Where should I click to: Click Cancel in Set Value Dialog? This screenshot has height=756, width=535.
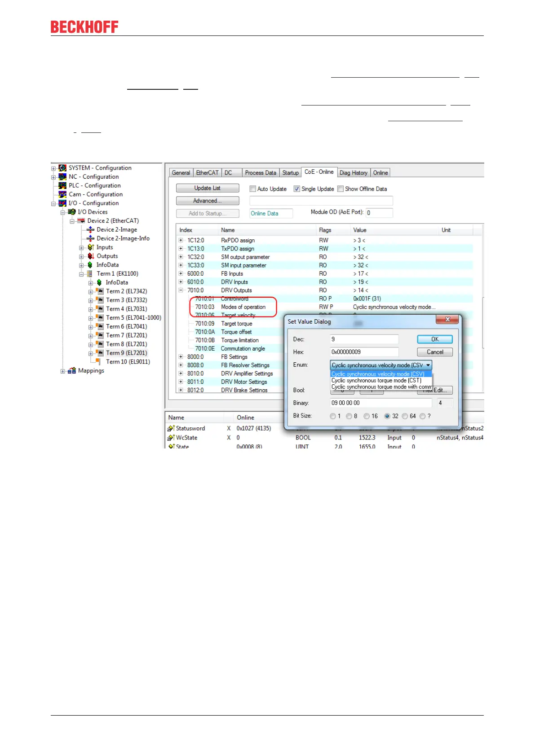click(x=435, y=352)
